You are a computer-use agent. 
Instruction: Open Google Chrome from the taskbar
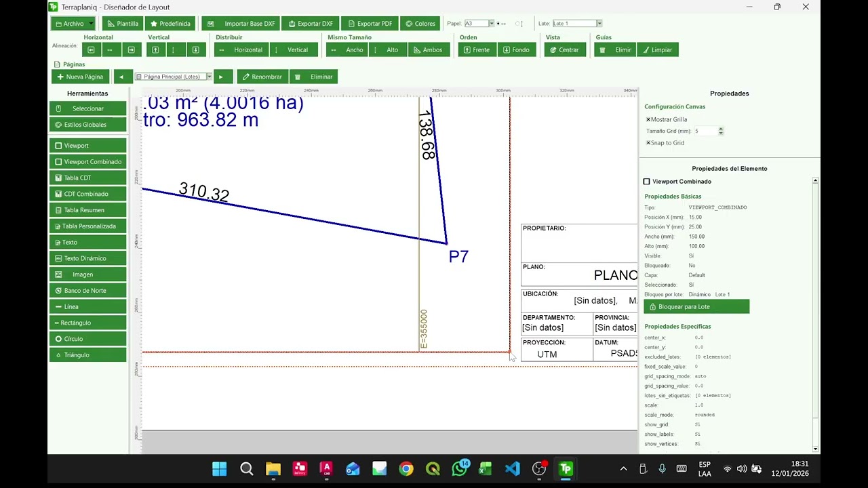coord(406,469)
